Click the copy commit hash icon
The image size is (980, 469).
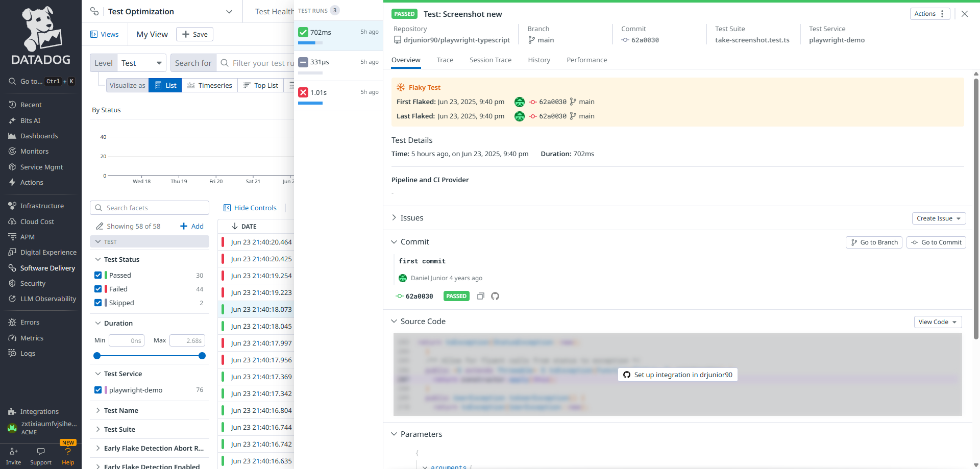tap(480, 296)
